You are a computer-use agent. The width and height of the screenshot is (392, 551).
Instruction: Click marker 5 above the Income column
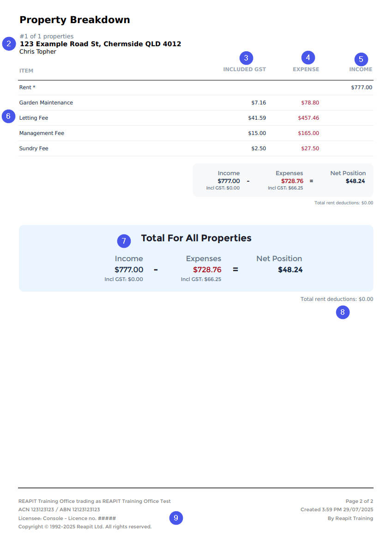point(361,59)
